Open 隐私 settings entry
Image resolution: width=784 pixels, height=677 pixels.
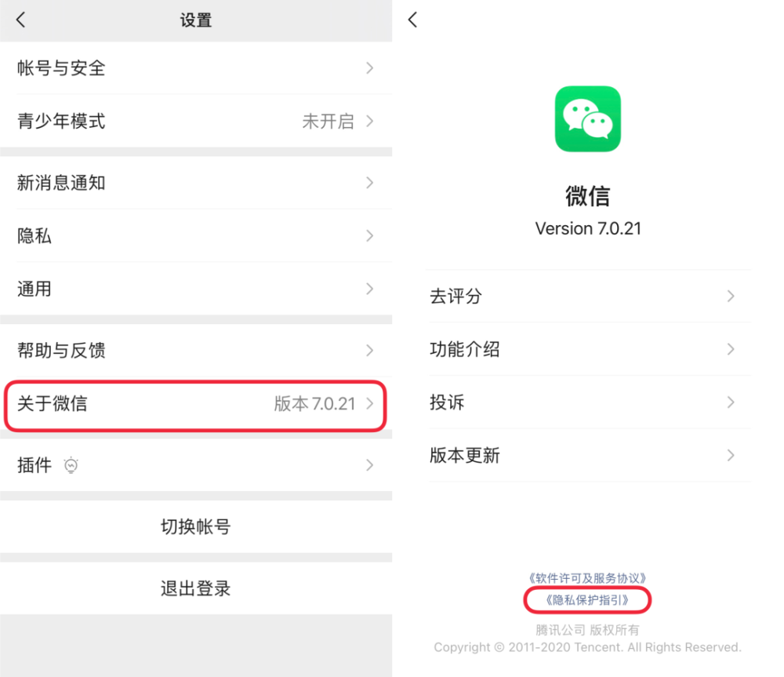point(196,235)
